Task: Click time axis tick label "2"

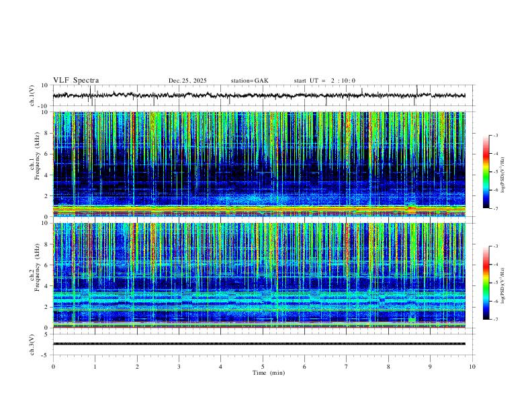Action: click(x=137, y=367)
